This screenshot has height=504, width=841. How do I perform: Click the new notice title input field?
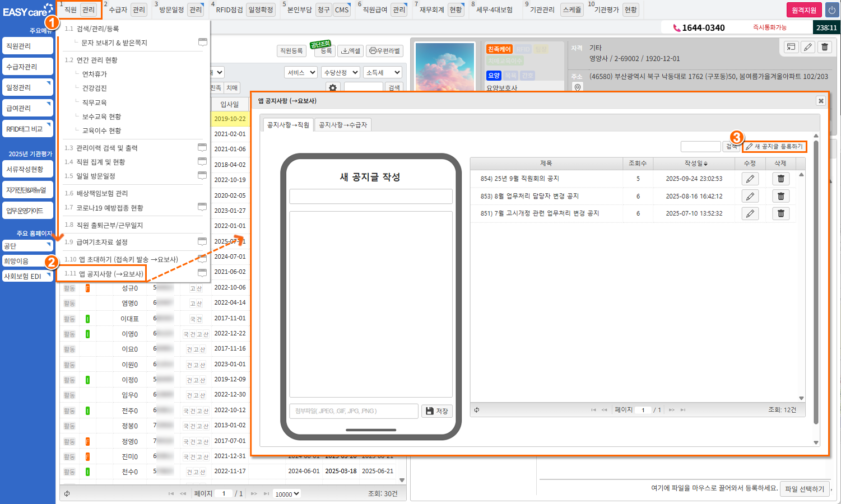pos(370,196)
